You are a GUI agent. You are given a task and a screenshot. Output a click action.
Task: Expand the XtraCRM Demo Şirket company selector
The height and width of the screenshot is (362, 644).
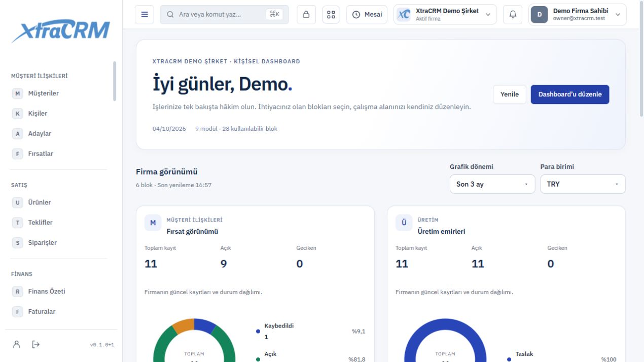click(445, 15)
